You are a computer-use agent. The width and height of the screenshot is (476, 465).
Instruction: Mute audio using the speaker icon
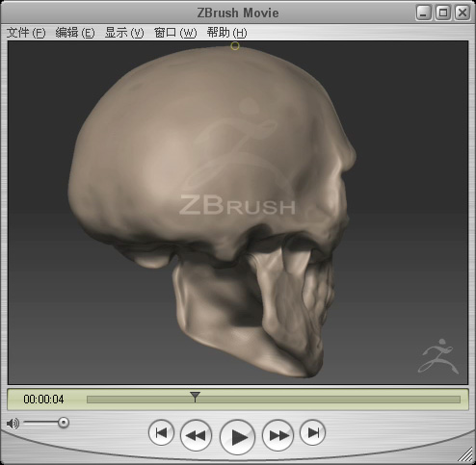13,424
